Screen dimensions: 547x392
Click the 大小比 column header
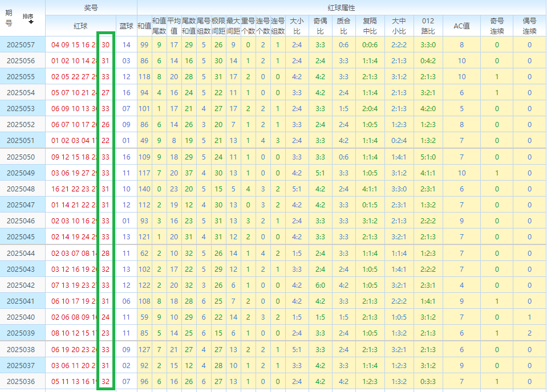(297, 26)
